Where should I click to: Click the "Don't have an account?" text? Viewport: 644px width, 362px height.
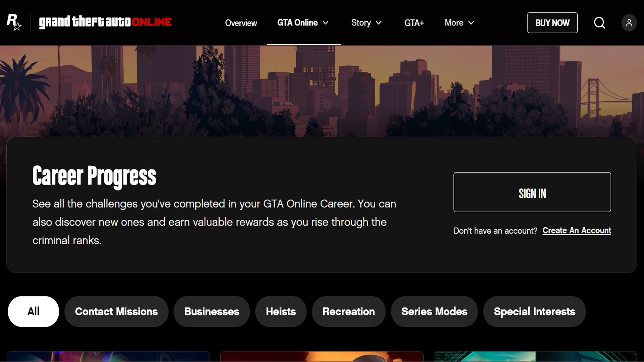coord(495,231)
